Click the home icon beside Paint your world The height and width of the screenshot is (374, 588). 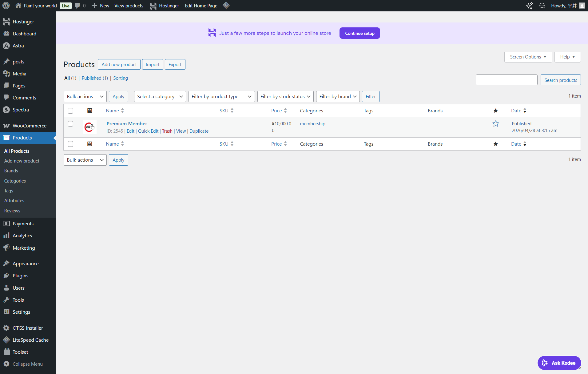tap(18, 6)
